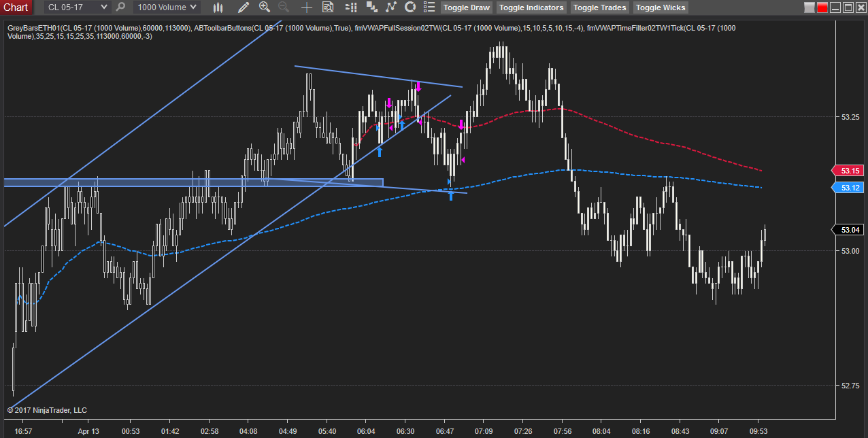Select the blue horizontal rectangle drawing
Image resolution: width=868 pixels, height=438 pixels.
[x=193, y=182]
